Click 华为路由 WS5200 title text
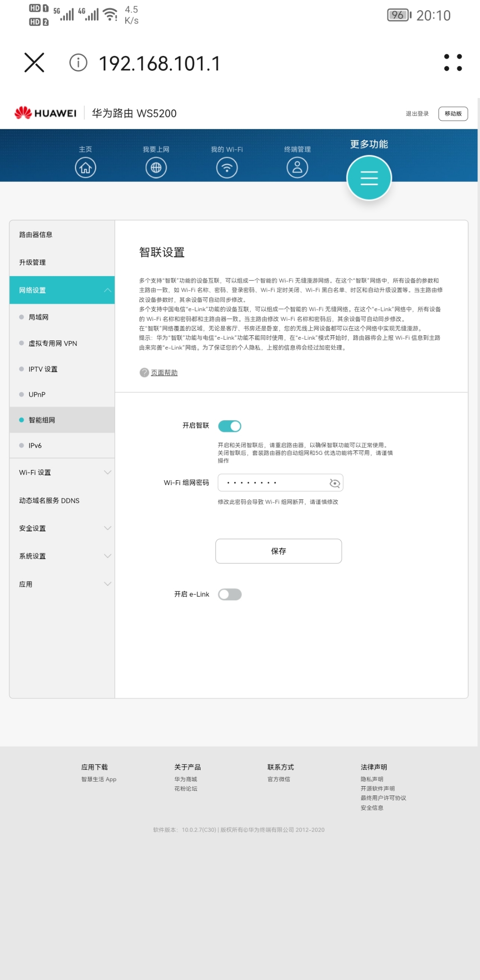Image resolution: width=480 pixels, height=980 pixels. tap(134, 113)
